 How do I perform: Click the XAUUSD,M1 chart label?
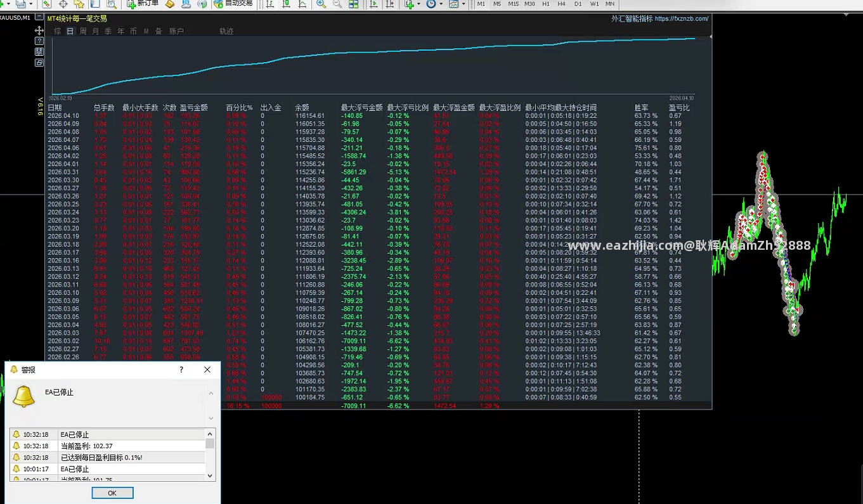point(15,17)
